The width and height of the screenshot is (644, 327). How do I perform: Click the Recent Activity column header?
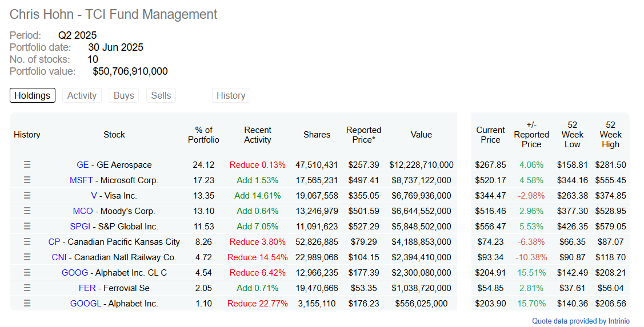click(258, 135)
